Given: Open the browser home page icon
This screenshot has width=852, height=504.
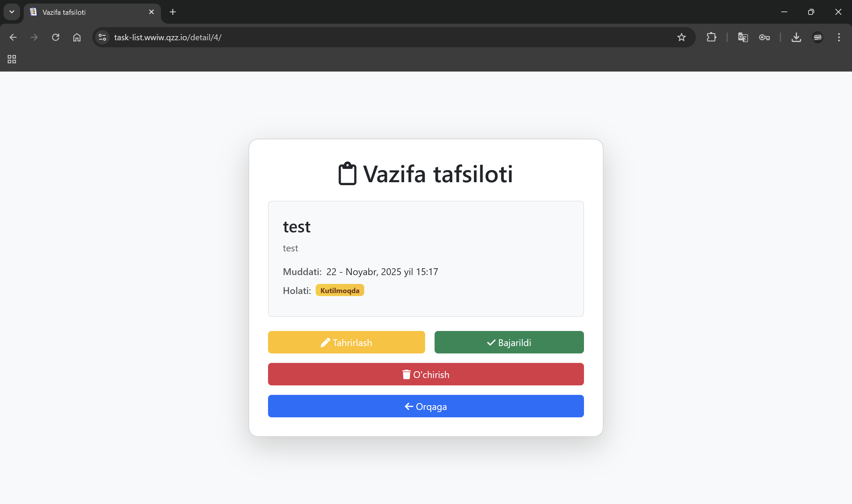Looking at the screenshot, I should pos(77,37).
